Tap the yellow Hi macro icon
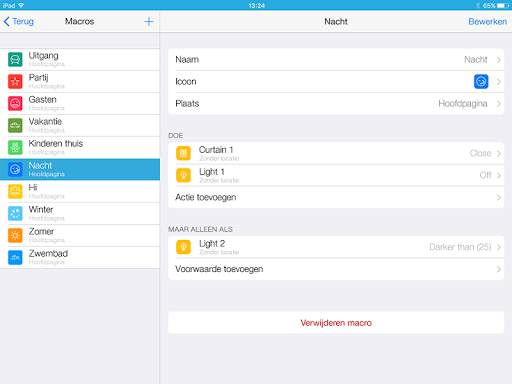 [x=15, y=191]
